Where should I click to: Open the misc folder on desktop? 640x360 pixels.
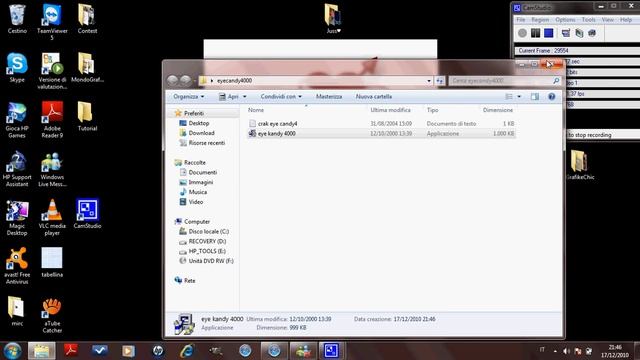click(x=17, y=311)
